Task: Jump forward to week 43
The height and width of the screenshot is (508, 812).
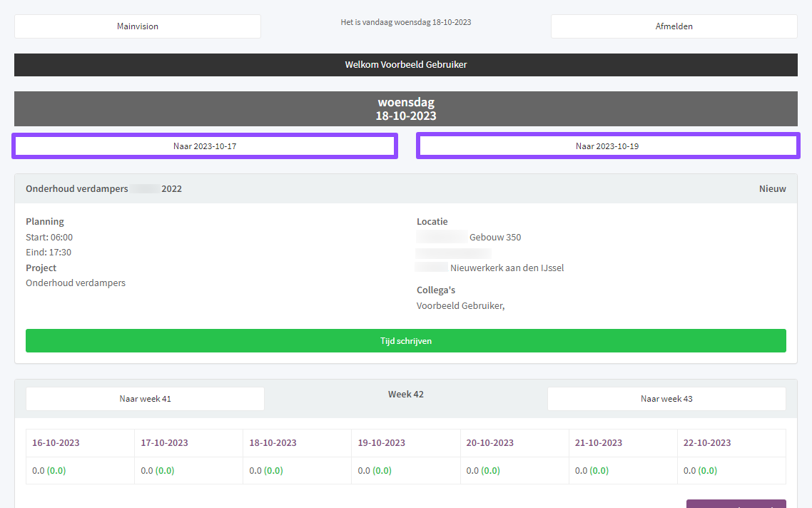Action: click(666, 399)
